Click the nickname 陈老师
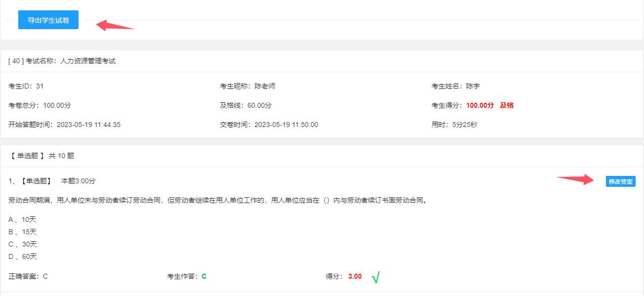Viewport: 644px width, 296px height. coord(265,86)
